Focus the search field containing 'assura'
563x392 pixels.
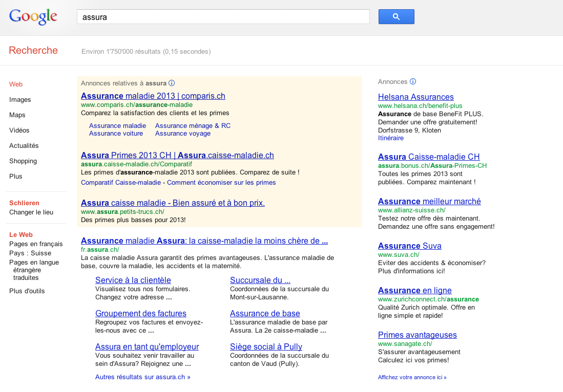[x=223, y=17]
